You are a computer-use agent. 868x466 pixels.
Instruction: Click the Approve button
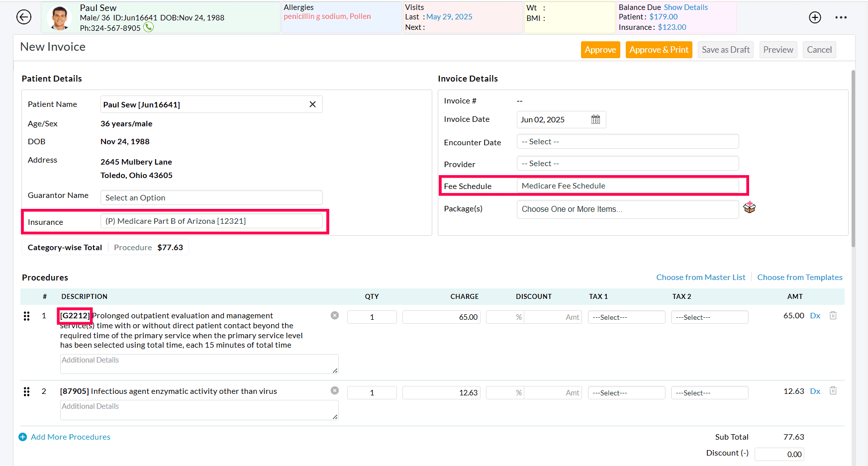600,50
